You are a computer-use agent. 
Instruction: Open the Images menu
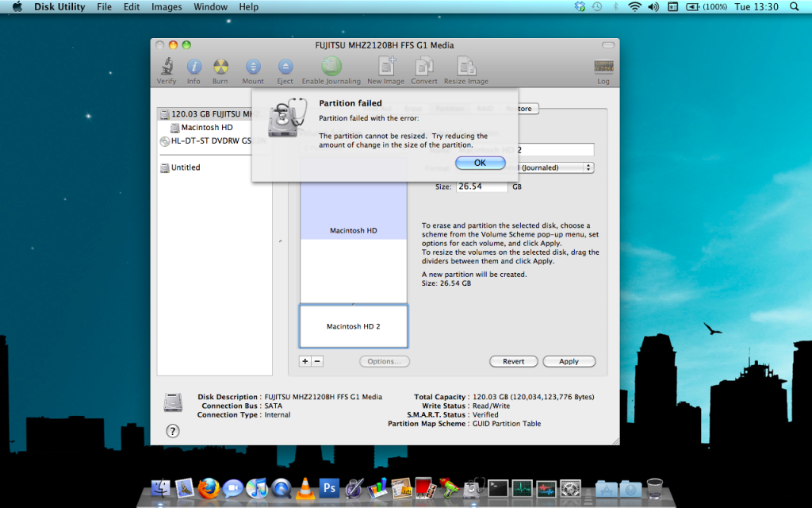[x=167, y=6]
